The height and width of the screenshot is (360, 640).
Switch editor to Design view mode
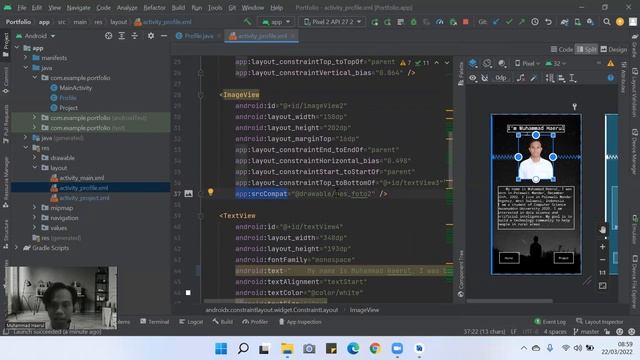(x=613, y=49)
